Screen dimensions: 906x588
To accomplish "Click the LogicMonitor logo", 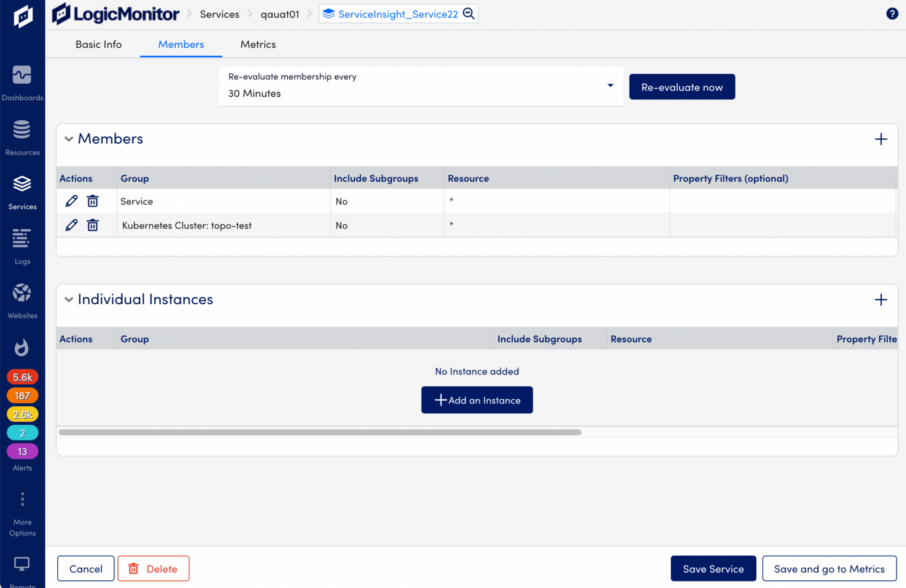I will pyautogui.click(x=116, y=14).
